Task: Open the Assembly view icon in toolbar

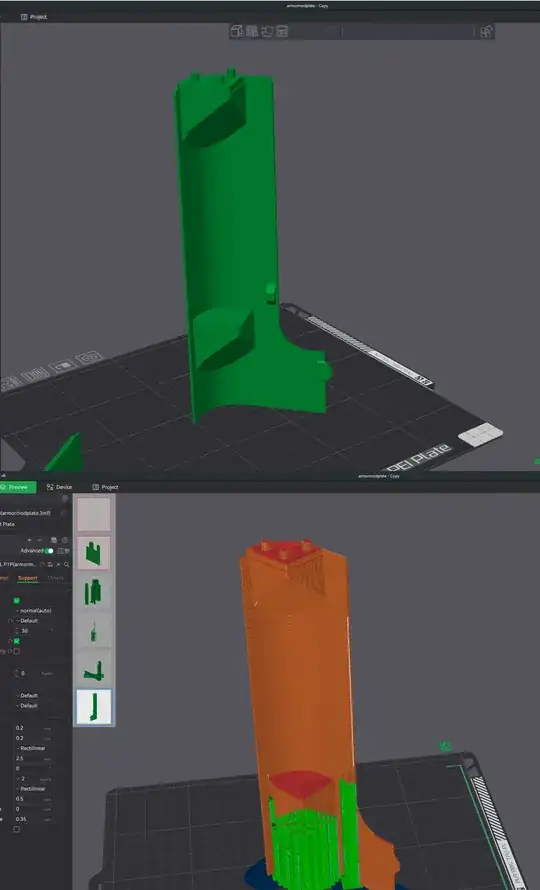Action: click(x=485, y=31)
